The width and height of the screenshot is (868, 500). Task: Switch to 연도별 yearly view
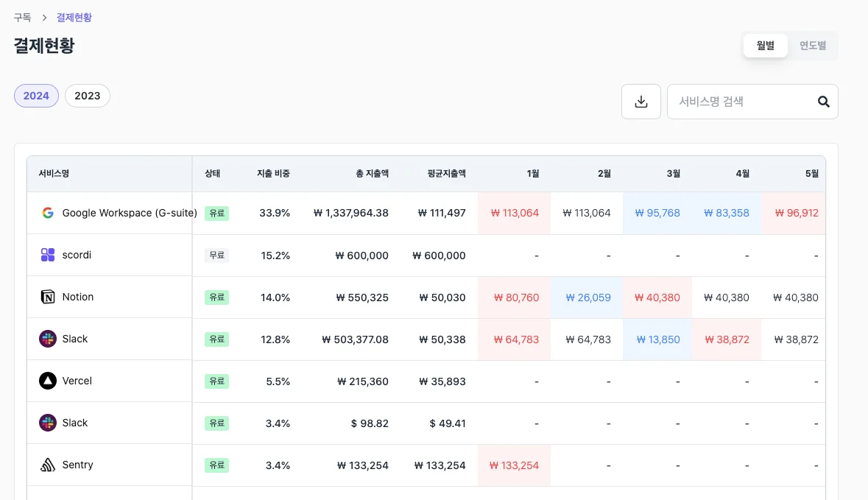pyautogui.click(x=813, y=46)
